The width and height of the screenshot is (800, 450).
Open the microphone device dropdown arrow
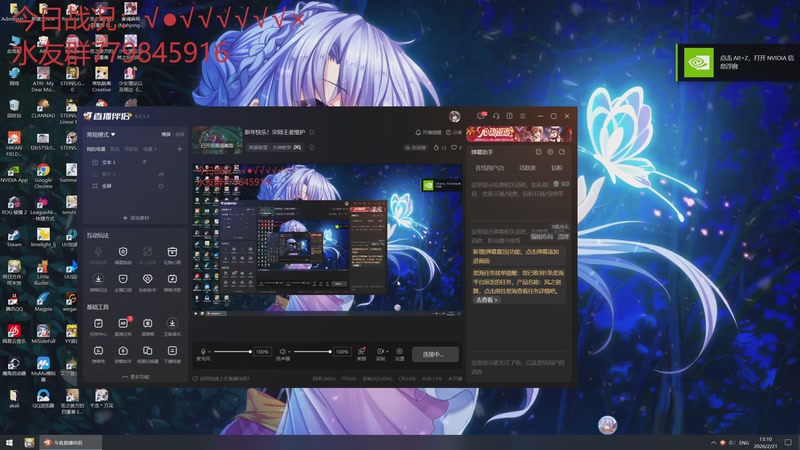(210, 352)
